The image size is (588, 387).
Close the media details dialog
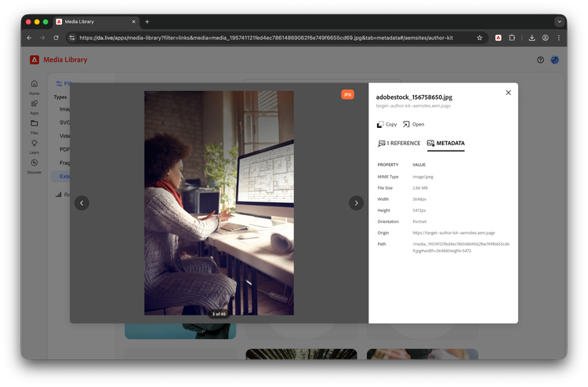508,93
